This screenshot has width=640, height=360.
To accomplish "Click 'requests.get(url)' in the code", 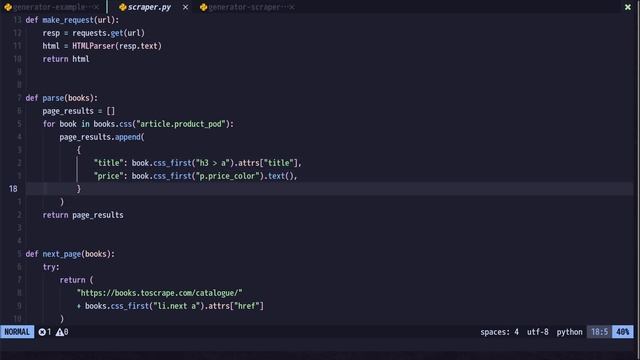I will click(108, 33).
